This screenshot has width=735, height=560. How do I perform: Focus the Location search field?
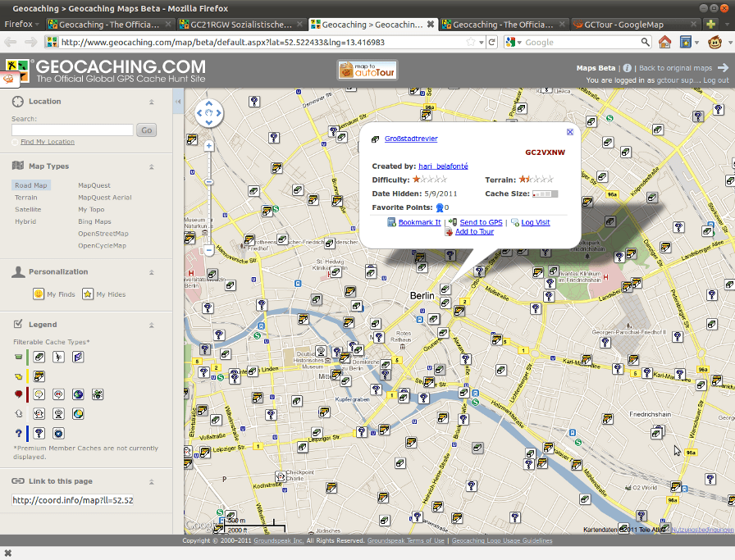73,130
